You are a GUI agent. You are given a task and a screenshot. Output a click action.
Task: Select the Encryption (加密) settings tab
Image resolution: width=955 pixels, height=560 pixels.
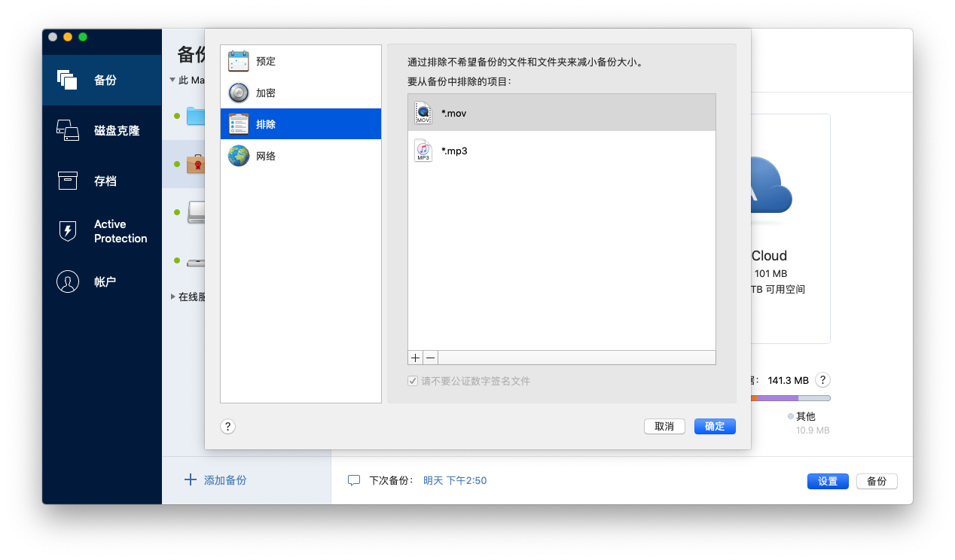coord(301,93)
